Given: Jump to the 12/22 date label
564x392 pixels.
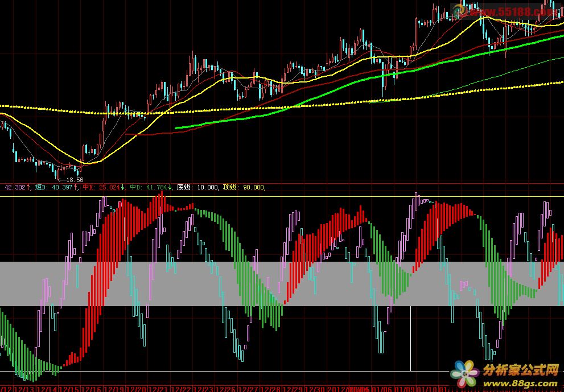Looking at the screenshot, I should 181,389.
